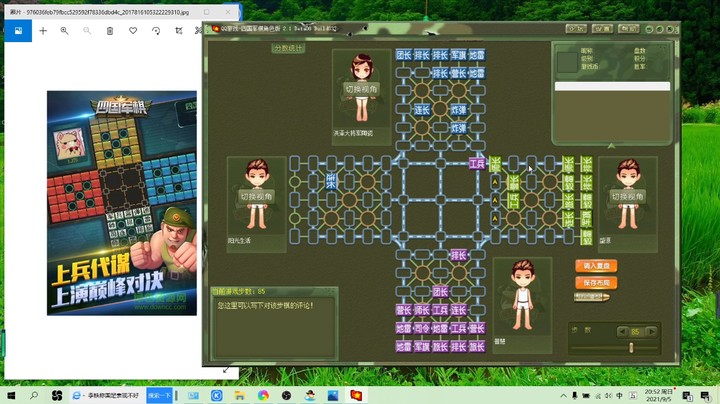
Task: Select the blue 团长 piece on the top row
Action: 404,55
